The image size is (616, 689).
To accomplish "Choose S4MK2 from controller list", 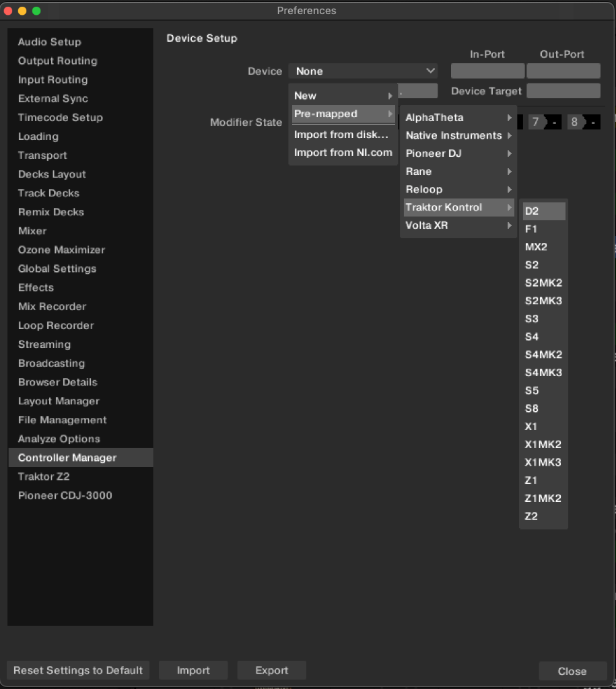I will [544, 355].
